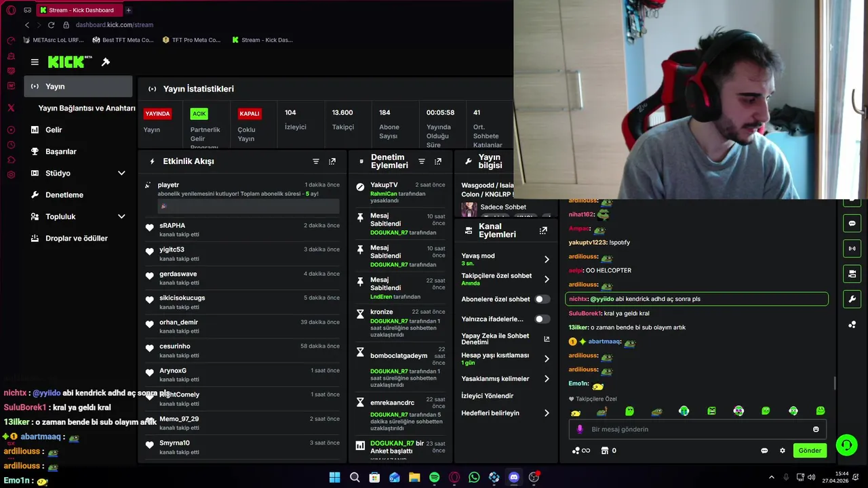Open Gelir in the sidebar
Image resolution: width=868 pixels, height=488 pixels.
[54, 130]
